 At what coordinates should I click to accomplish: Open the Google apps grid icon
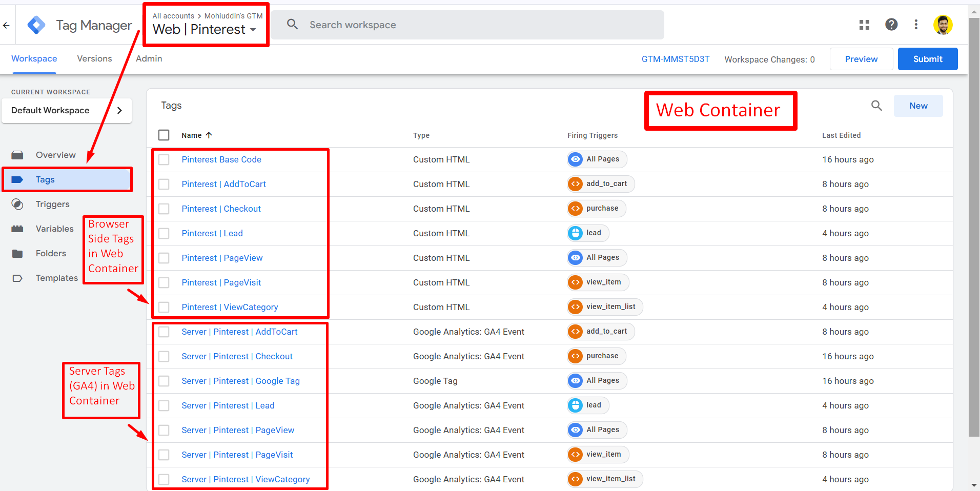(x=864, y=25)
